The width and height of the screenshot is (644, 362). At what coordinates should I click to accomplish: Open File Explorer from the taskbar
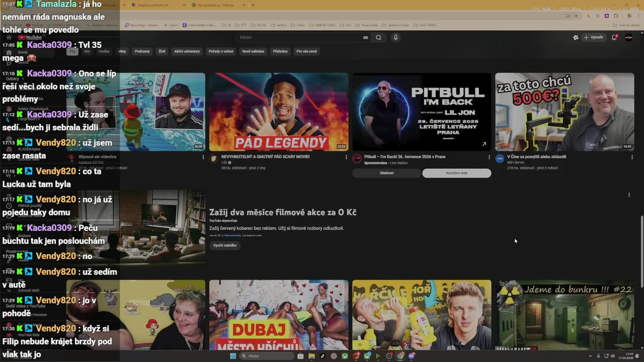[x=311, y=356]
